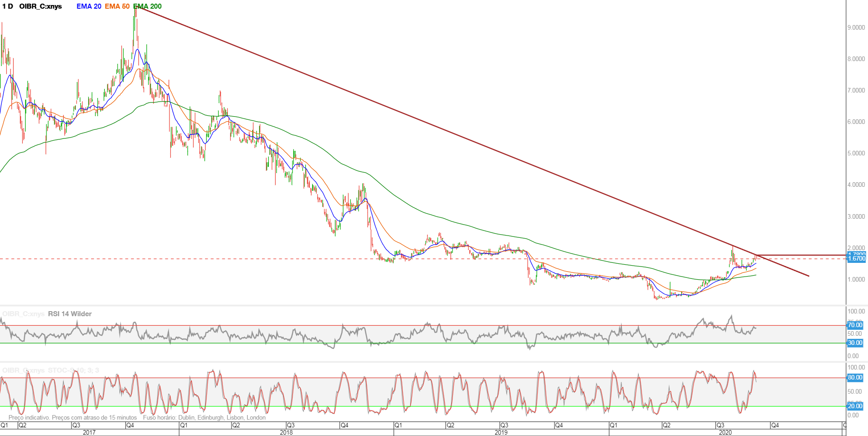The width and height of the screenshot is (868, 436).
Task: Click the RSI 70.00 level tag
Action: (855, 325)
